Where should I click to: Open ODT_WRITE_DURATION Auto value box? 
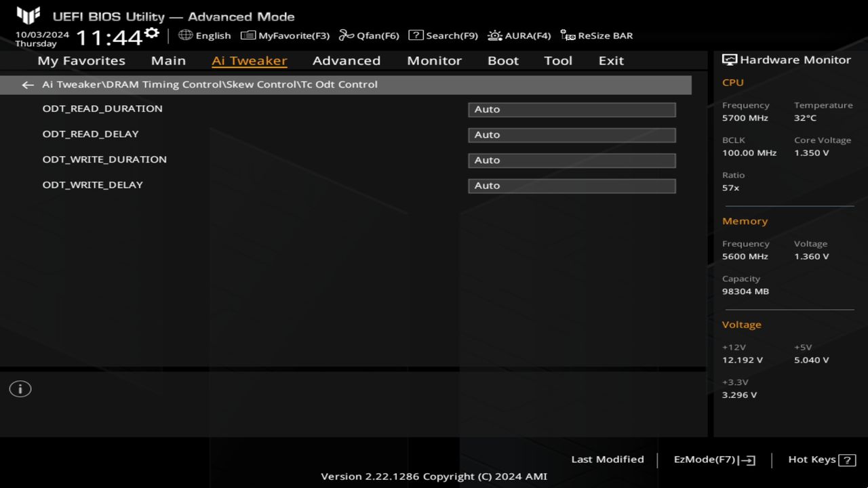572,161
